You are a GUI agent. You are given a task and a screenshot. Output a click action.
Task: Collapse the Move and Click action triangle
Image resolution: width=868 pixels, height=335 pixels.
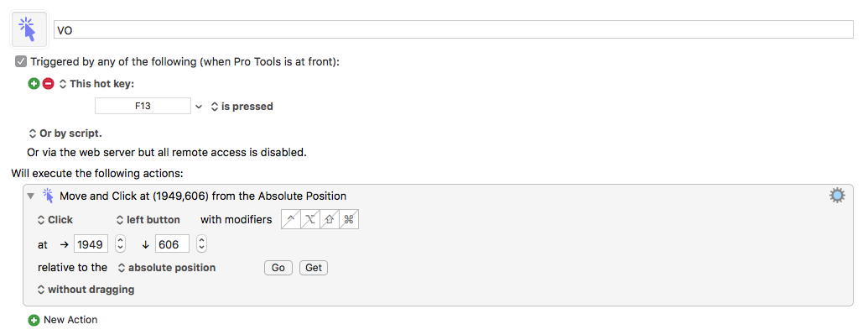30,196
